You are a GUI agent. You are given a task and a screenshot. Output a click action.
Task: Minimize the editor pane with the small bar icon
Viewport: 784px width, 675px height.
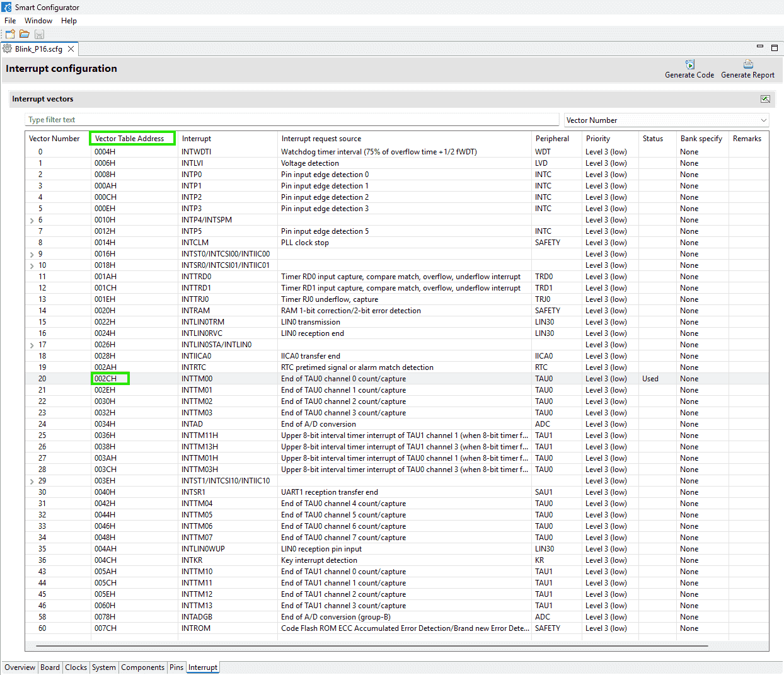(759, 47)
